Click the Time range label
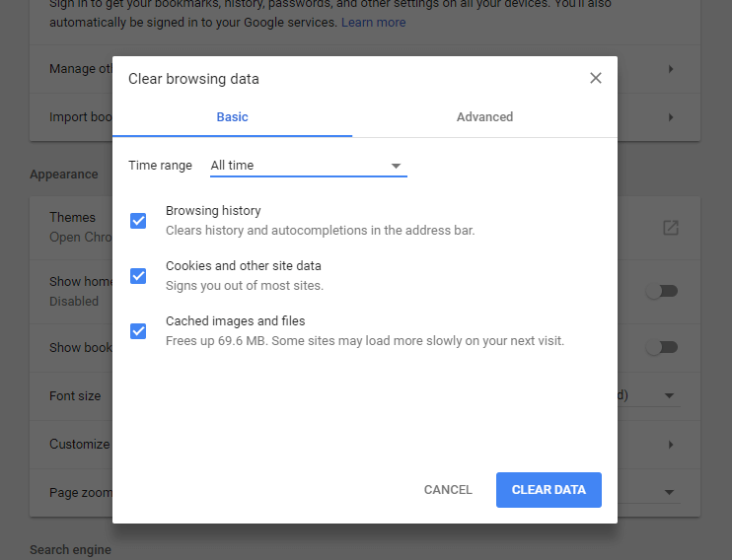The image size is (732, 560). pyautogui.click(x=160, y=166)
